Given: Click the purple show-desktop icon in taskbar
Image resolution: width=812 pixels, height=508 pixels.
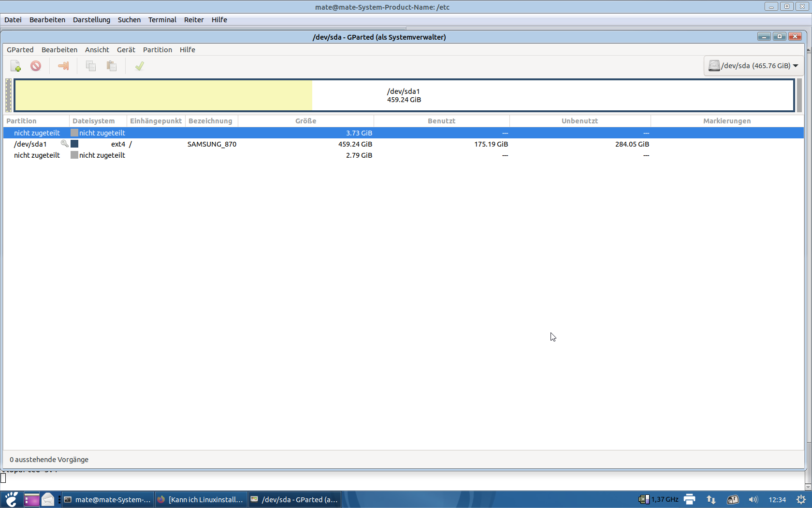Looking at the screenshot, I should (31, 499).
